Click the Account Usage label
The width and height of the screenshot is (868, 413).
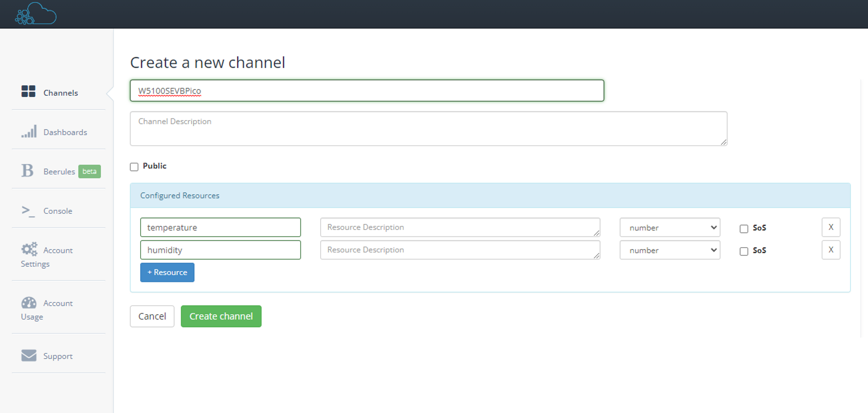[47, 310]
